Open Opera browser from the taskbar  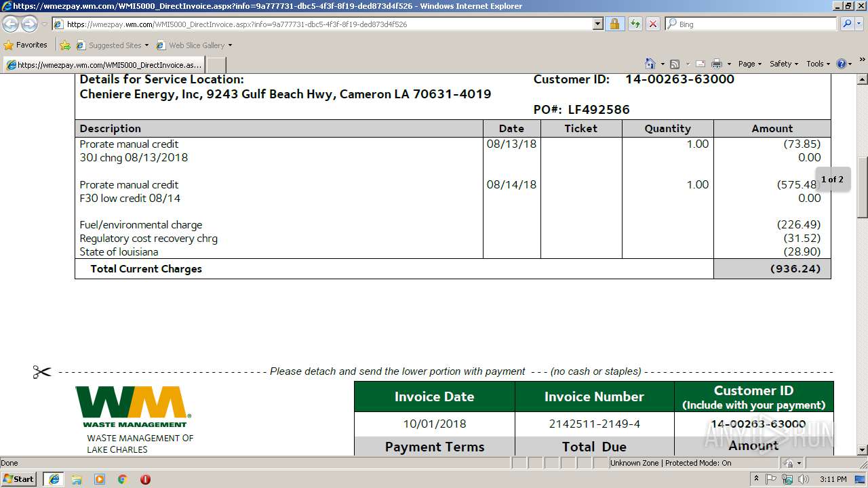(x=145, y=479)
